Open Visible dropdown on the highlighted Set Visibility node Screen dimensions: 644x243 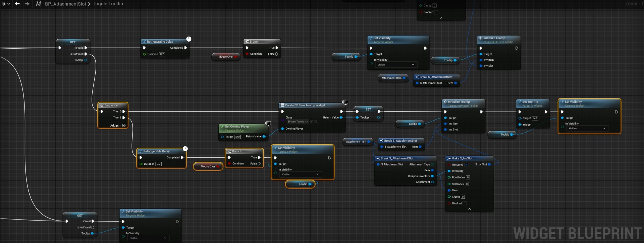[x=300, y=175]
